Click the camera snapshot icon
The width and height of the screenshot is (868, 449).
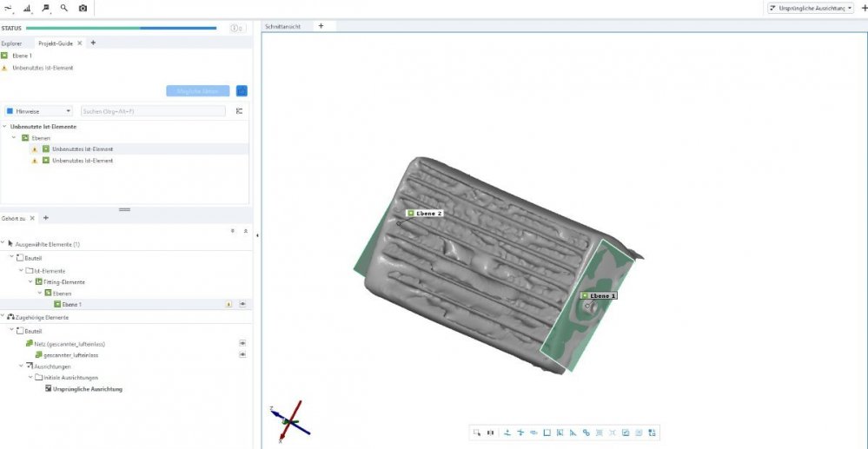(83, 7)
